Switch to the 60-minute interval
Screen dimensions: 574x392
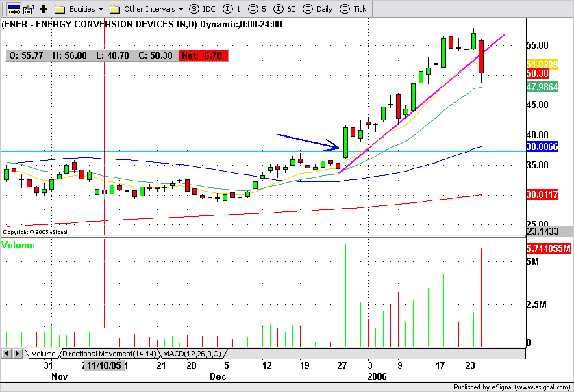(284, 9)
